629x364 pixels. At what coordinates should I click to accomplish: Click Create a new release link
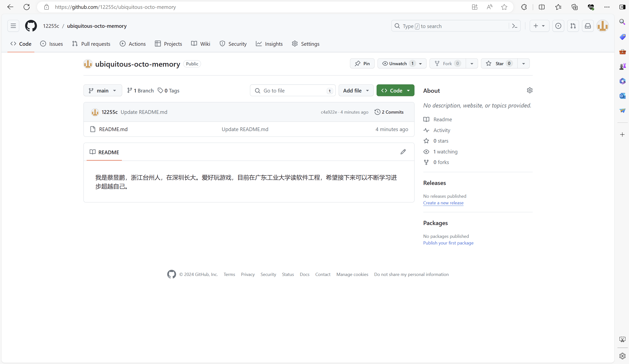coord(443,203)
